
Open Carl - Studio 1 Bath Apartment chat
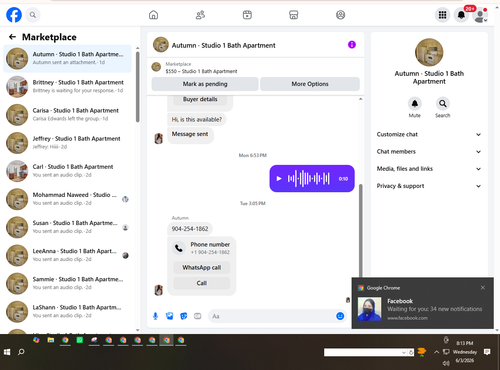tap(67, 171)
